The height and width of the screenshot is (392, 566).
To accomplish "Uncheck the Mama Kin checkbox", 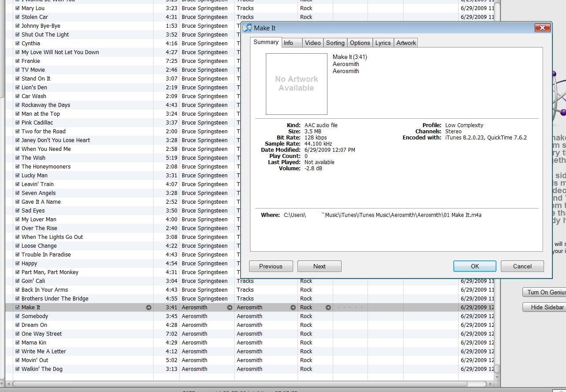I will pos(17,343).
